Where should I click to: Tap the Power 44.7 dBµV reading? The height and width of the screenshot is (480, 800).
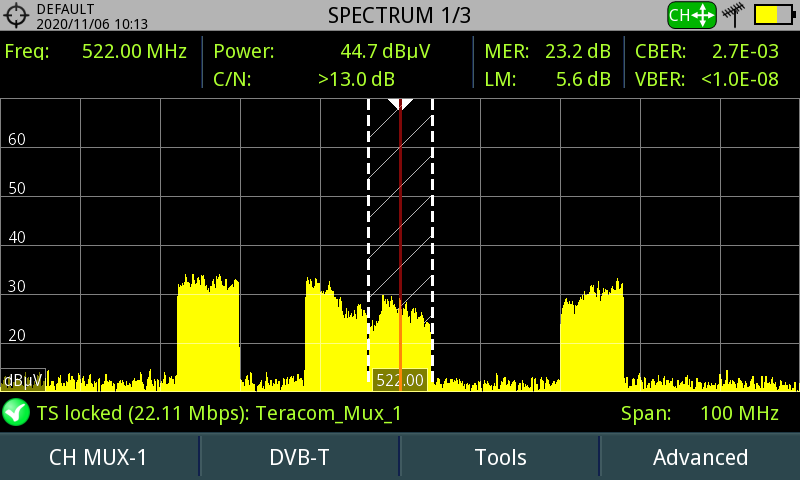[x=322, y=51]
